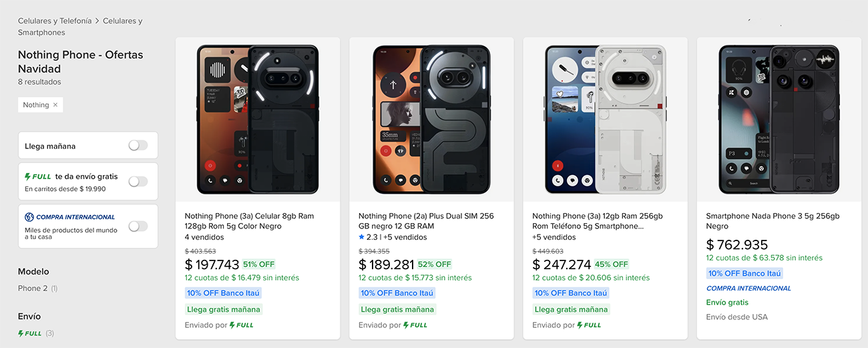Screen dimensions: 868x348
Task: Filter by Phone 2 model
Action: (33, 289)
